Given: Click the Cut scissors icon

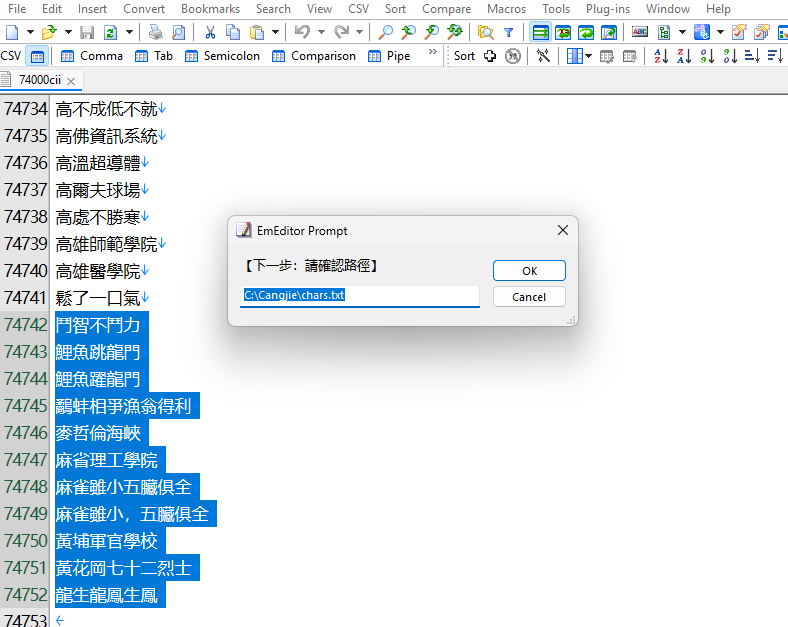Looking at the screenshot, I should (x=210, y=33).
